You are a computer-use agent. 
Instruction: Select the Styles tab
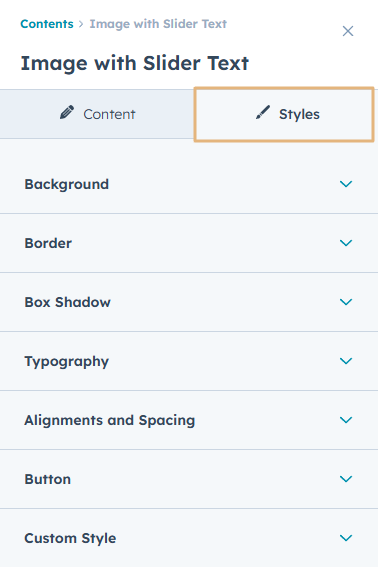284,114
